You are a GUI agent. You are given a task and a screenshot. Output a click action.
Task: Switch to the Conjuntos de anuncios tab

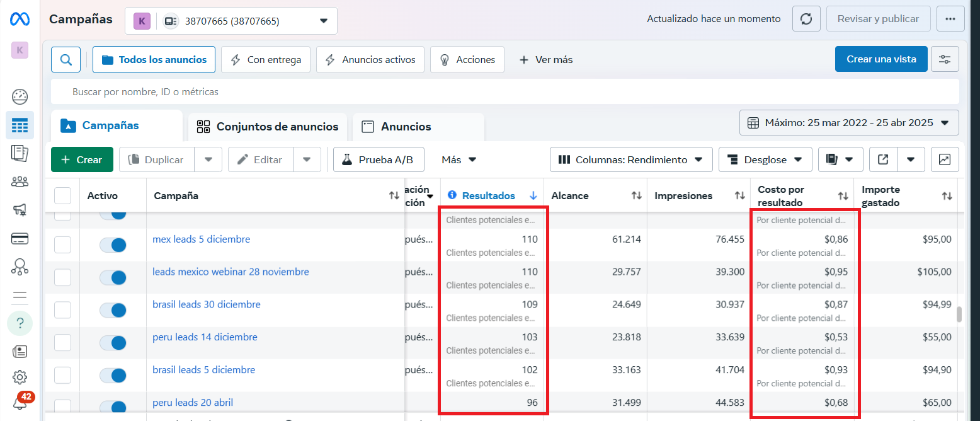tap(267, 127)
